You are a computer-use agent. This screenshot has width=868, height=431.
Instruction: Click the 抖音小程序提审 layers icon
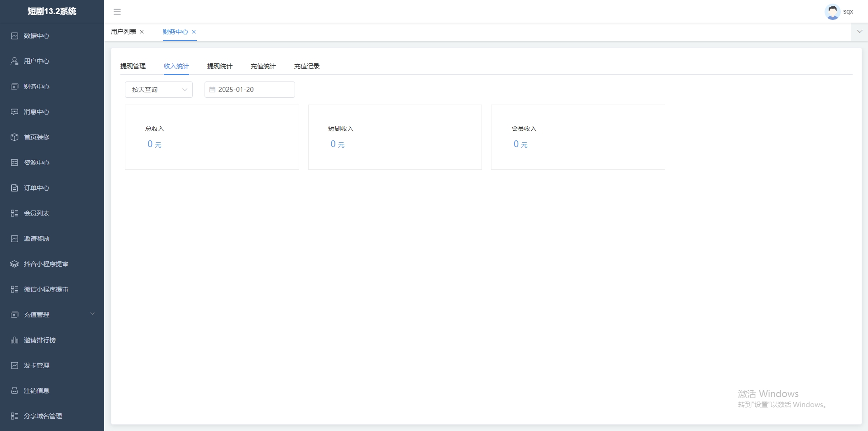[x=14, y=264]
